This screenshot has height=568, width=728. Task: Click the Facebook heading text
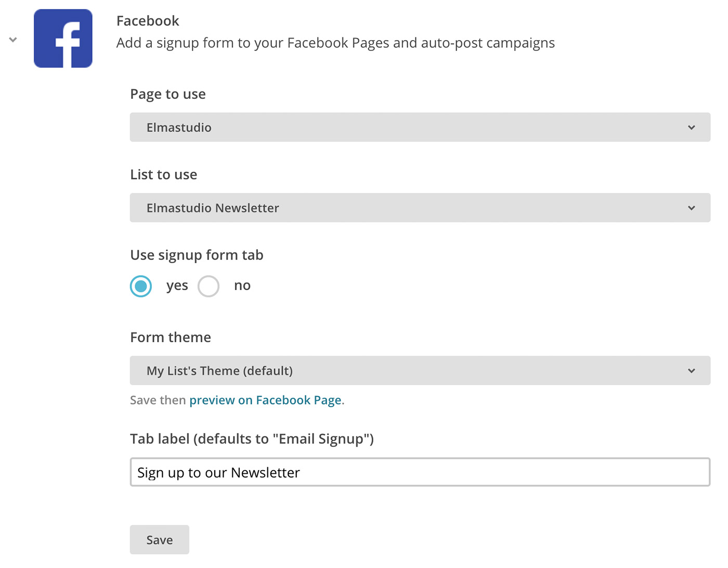148,21
